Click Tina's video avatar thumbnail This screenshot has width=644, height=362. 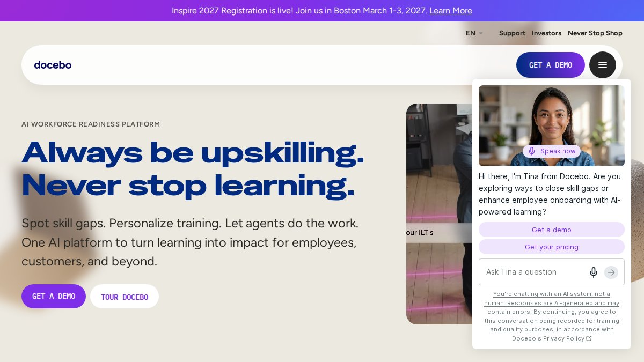[552, 125]
